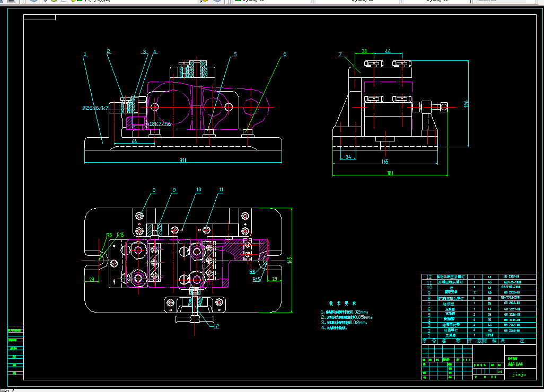Click callout number 11 above top view
The height and width of the screenshot is (392, 544).
pyautogui.click(x=221, y=190)
